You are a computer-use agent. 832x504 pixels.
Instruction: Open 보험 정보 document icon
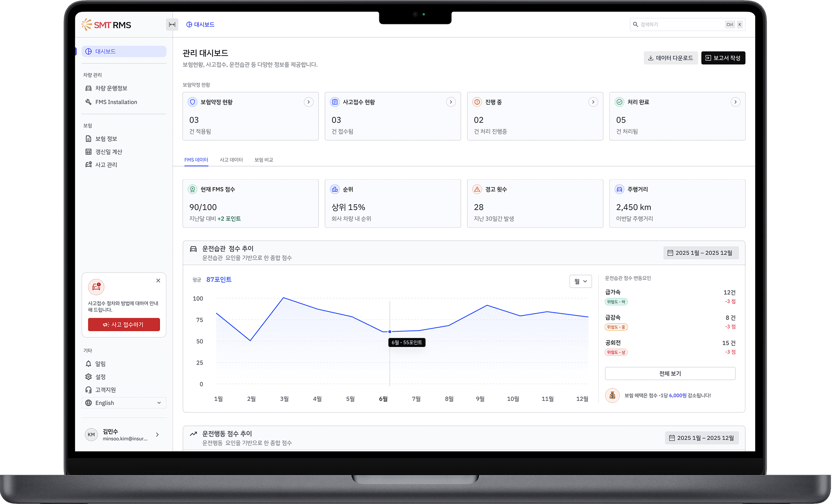88,138
